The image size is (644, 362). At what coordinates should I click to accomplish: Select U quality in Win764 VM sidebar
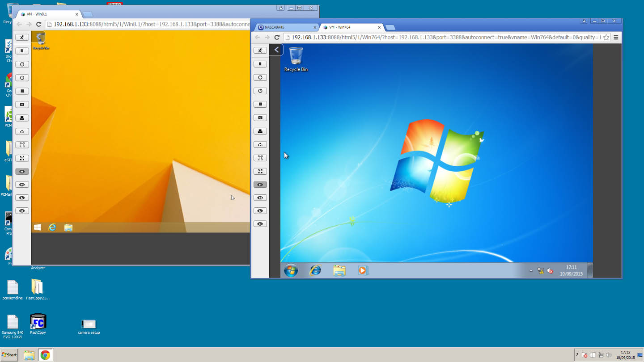(x=260, y=223)
